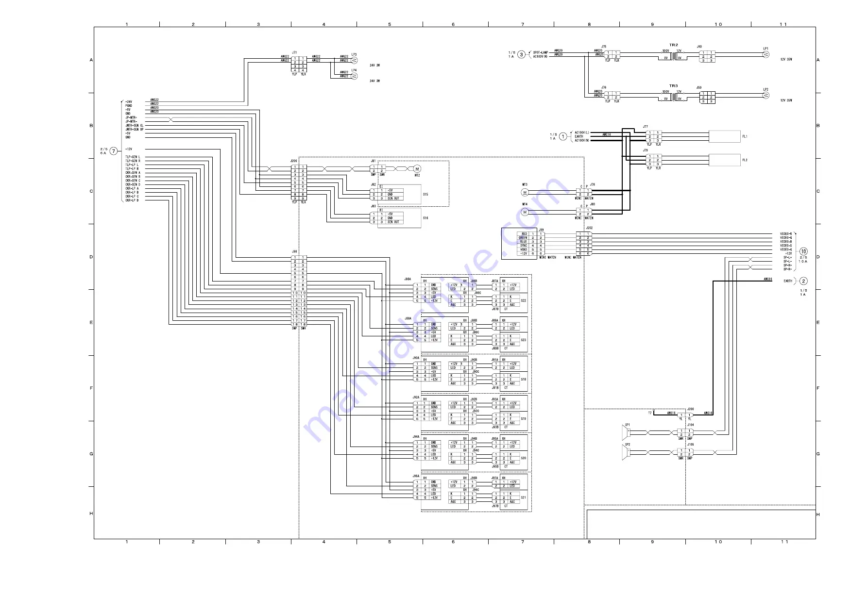
Task: Select the T7 terminal label
Action: 650,413
